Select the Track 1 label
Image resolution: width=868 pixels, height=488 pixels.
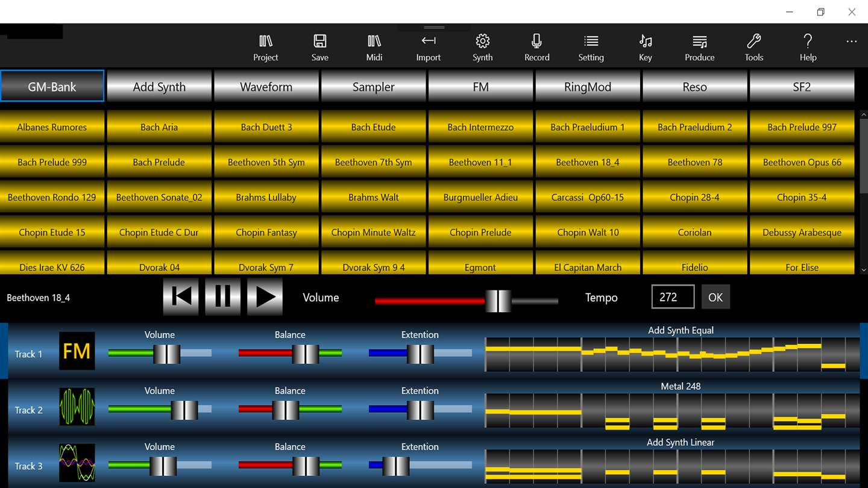click(x=28, y=354)
